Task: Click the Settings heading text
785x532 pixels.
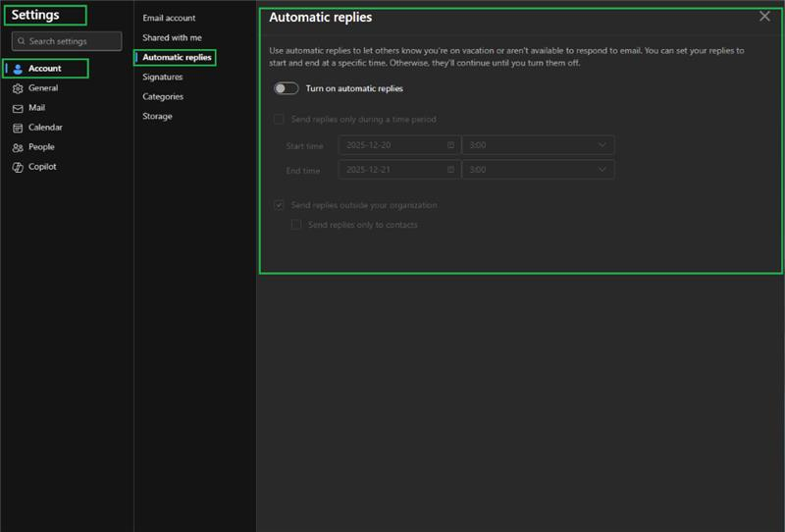Action: tap(35, 15)
